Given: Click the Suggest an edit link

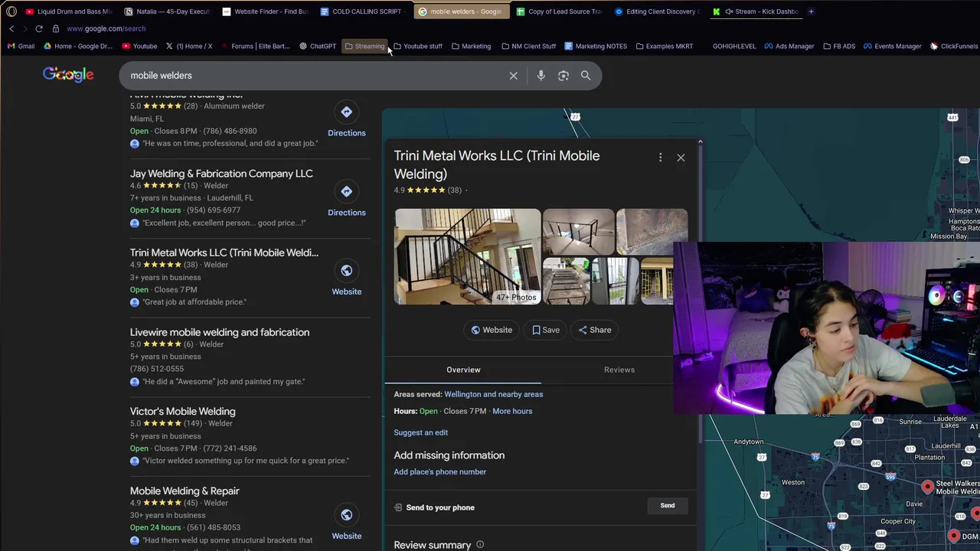Looking at the screenshot, I should tap(420, 432).
